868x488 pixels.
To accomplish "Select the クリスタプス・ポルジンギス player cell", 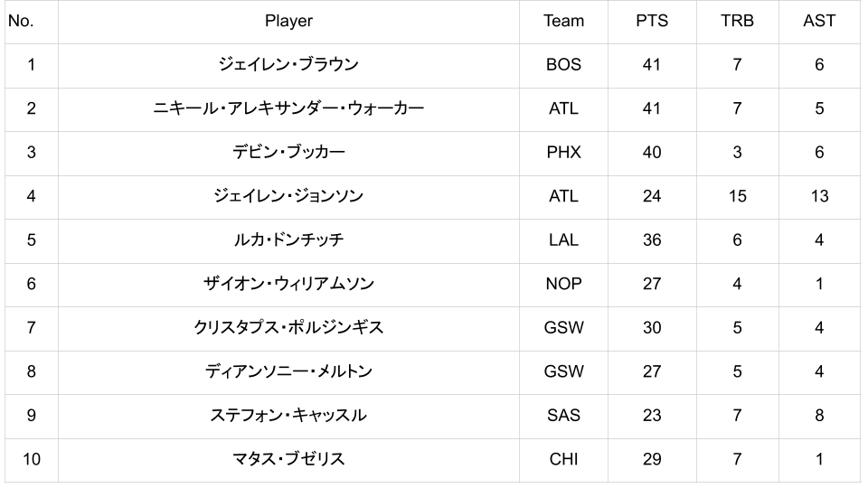I will pos(288,328).
